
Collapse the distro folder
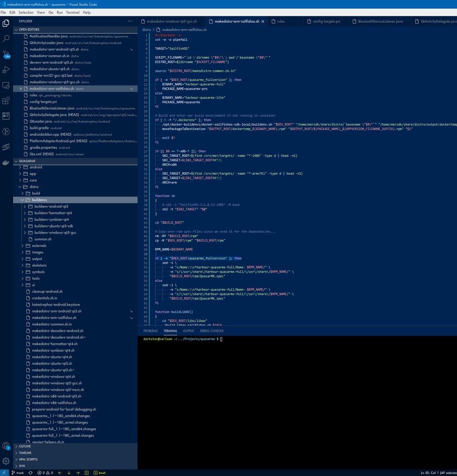[20, 187]
